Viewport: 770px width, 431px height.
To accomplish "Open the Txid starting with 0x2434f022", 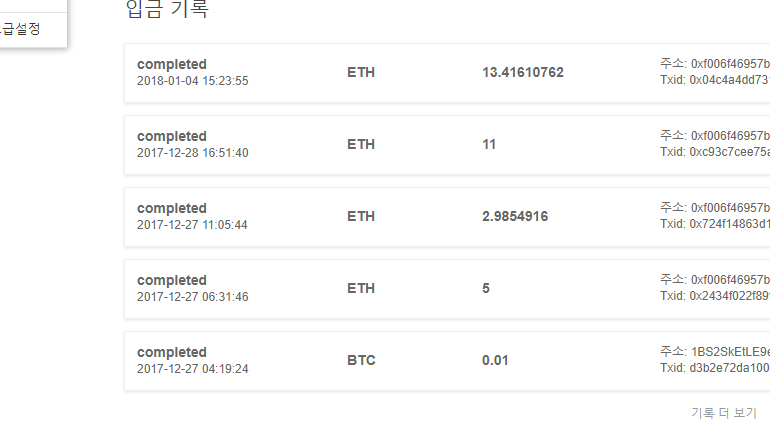I will [729, 296].
